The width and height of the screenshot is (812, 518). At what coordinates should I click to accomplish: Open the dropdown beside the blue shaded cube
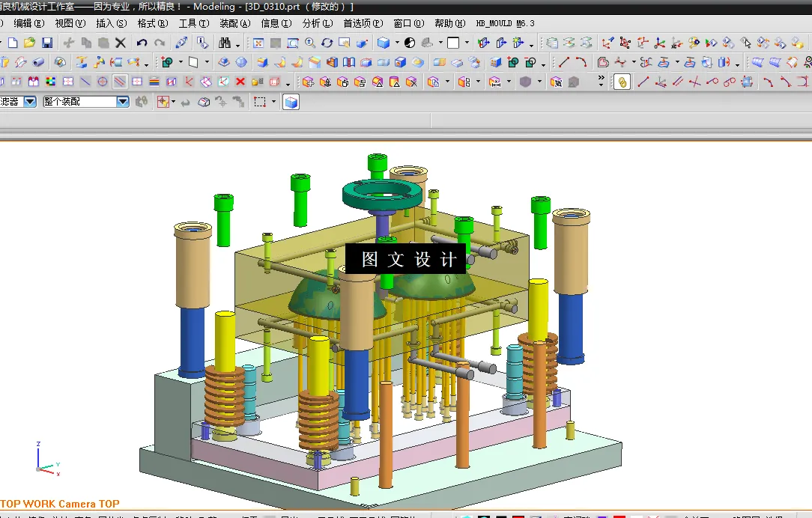(397, 43)
